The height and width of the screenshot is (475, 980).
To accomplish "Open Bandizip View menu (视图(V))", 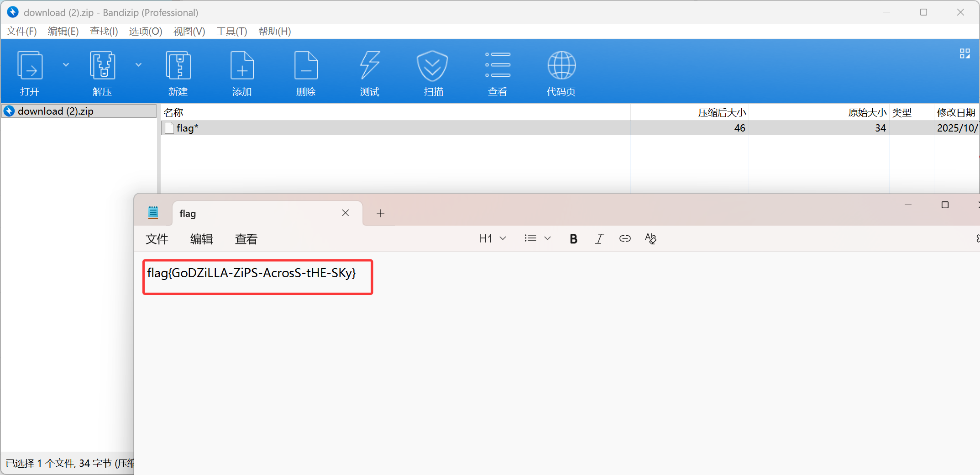I will 189,31.
